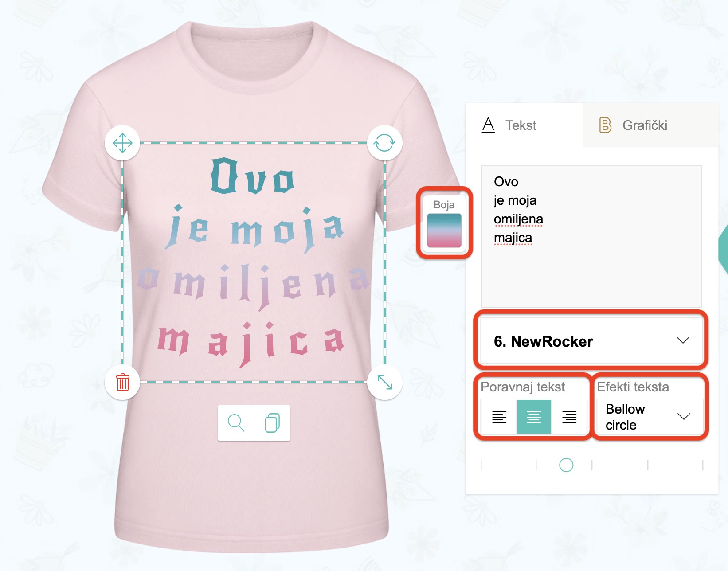728x571 pixels.
Task: Click the Tekst letter A icon
Action: [x=488, y=125]
